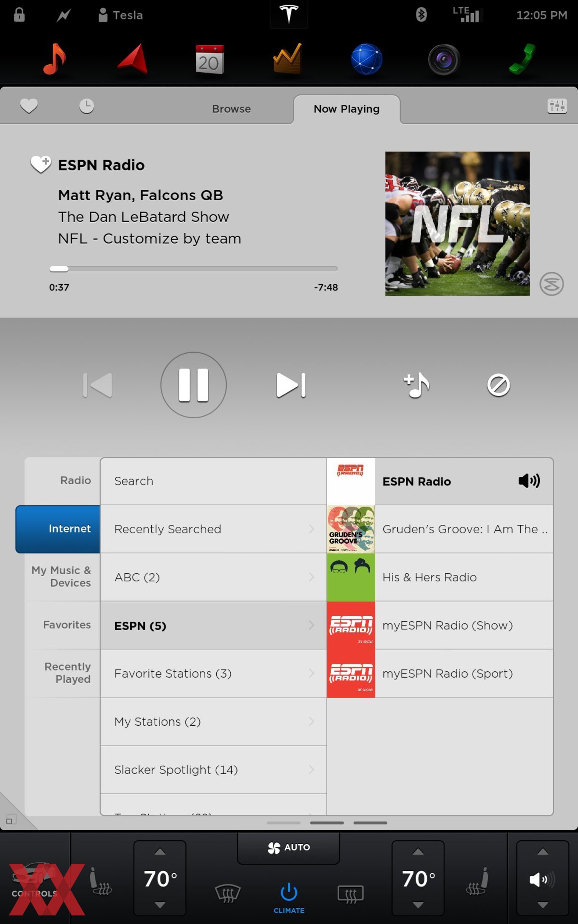The height and width of the screenshot is (924, 578).
Task: Seek on the track progress bar
Action: click(x=193, y=269)
